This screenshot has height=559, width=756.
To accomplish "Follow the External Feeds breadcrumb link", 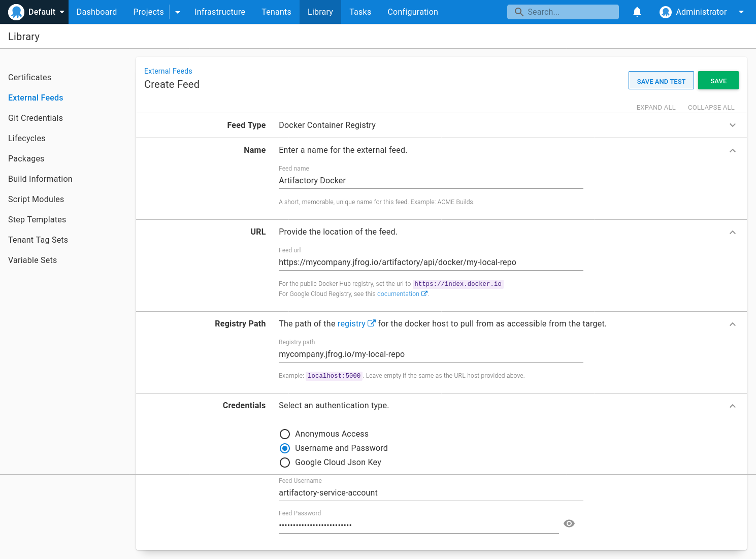I will point(168,71).
